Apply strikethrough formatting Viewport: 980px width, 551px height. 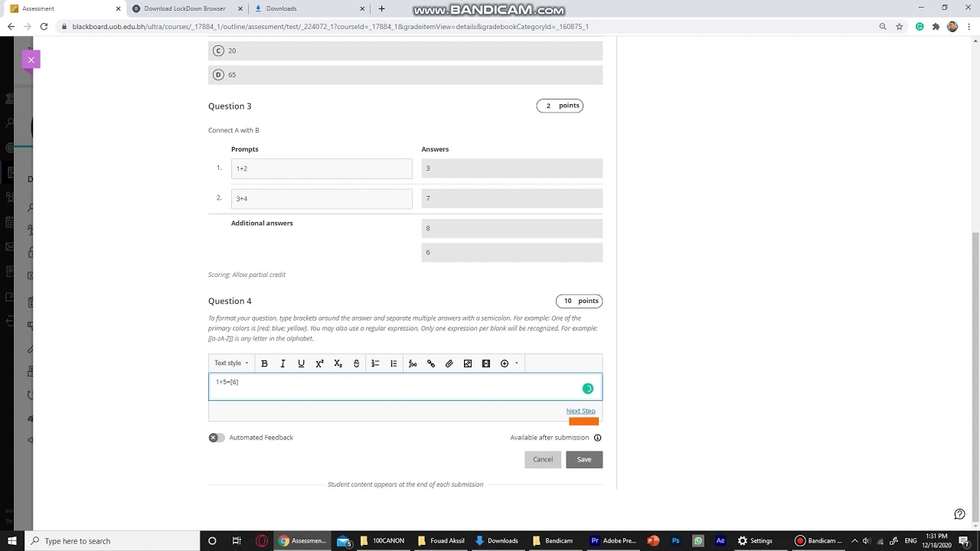pyautogui.click(x=356, y=364)
